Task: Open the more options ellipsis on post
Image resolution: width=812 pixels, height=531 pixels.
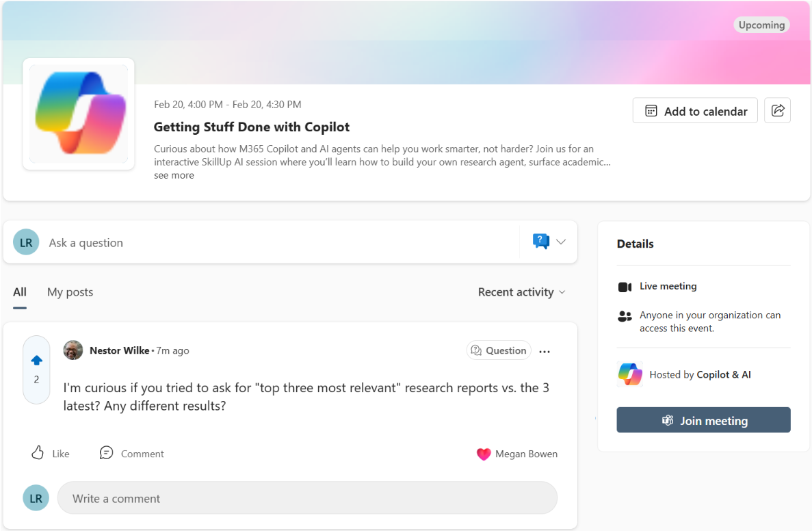Action: (x=545, y=352)
